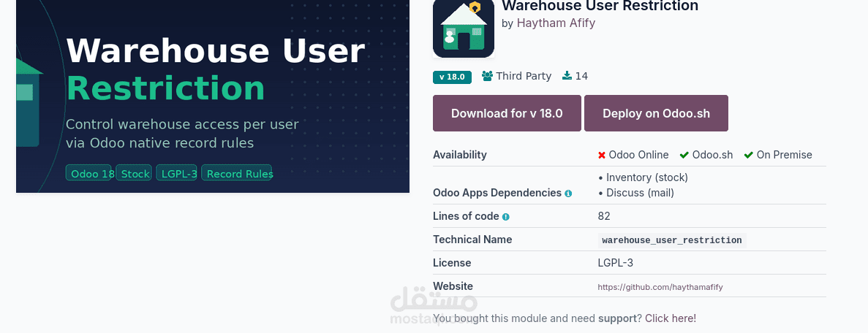Click the 'Discuss (mail)' dependency

(640, 193)
